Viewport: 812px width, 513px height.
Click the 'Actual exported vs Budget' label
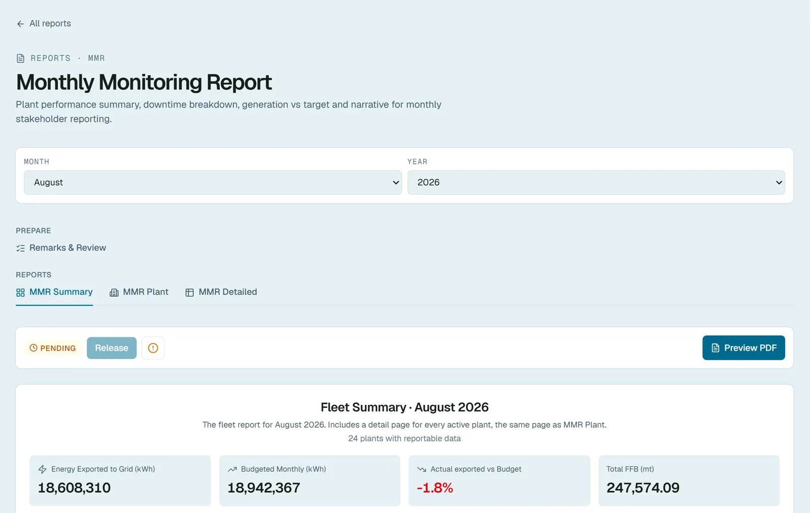click(476, 469)
